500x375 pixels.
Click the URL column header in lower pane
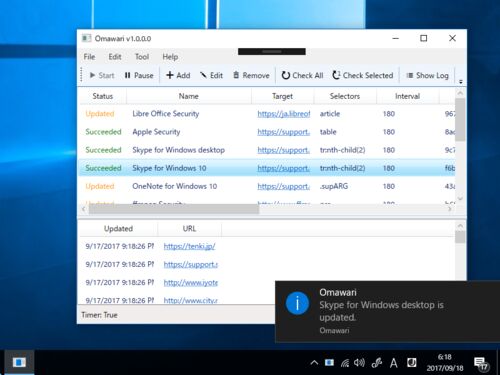tap(189, 229)
